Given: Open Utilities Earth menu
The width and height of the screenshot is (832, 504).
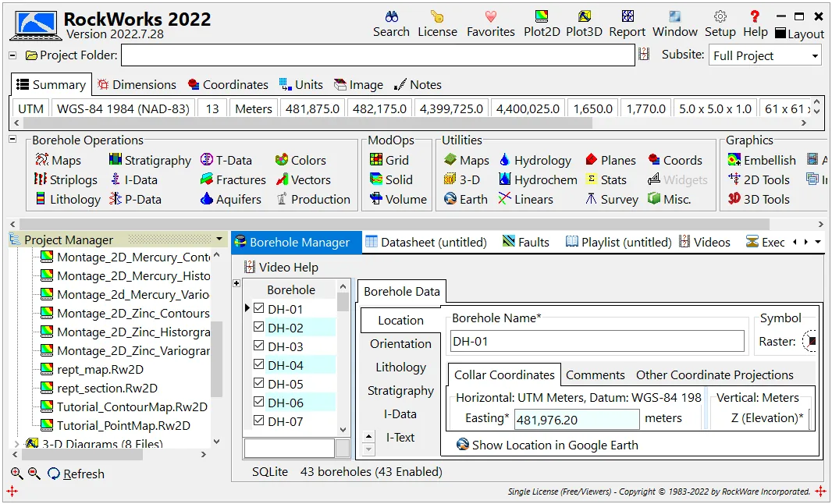Looking at the screenshot, I should click(465, 200).
